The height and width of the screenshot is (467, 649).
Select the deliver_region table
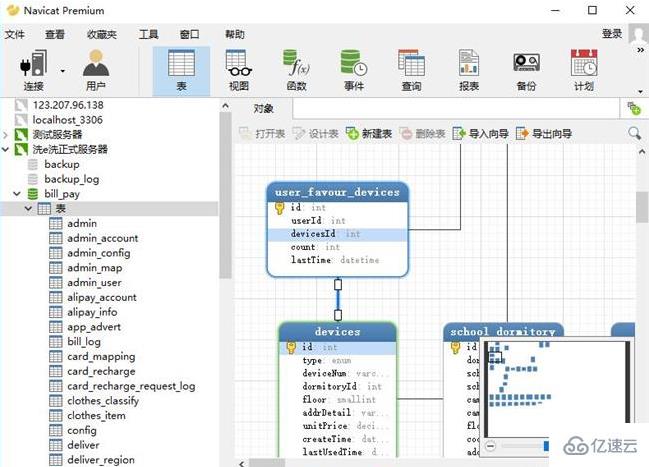click(101, 460)
